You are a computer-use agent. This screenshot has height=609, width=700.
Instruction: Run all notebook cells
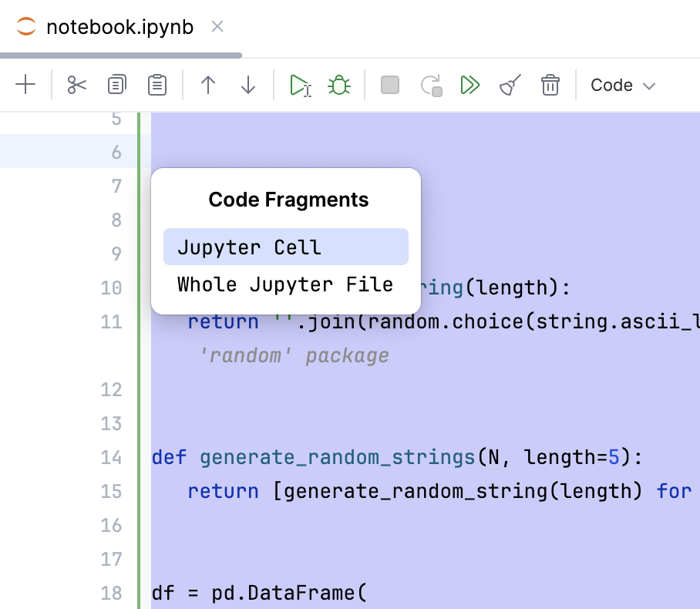(470, 85)
